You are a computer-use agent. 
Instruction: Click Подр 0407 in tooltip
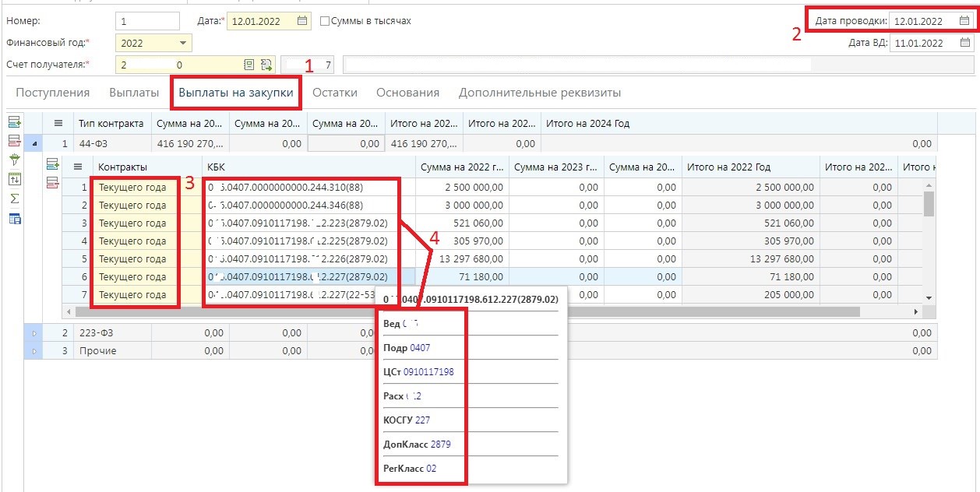point(407,348)
